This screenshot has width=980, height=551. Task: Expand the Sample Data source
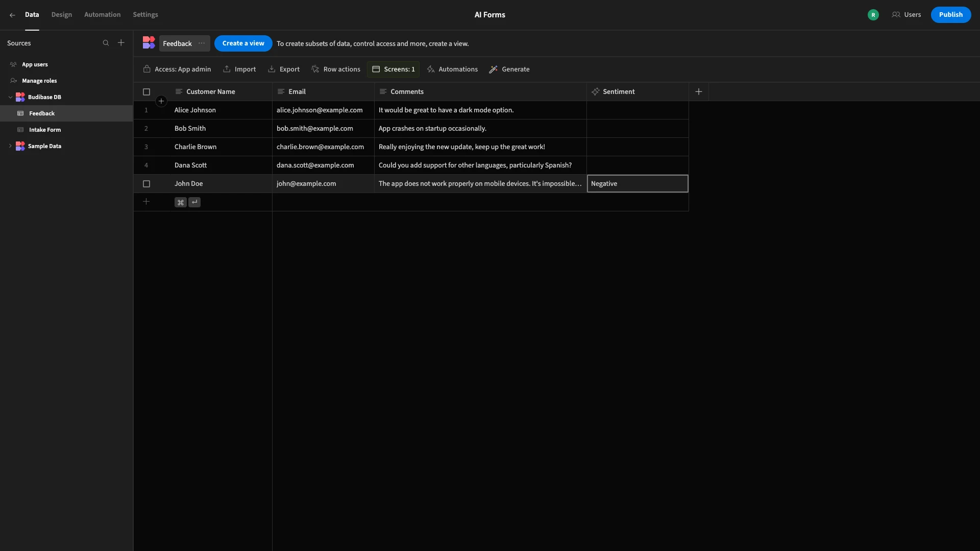pyautogui.click(x=10, y=146)
